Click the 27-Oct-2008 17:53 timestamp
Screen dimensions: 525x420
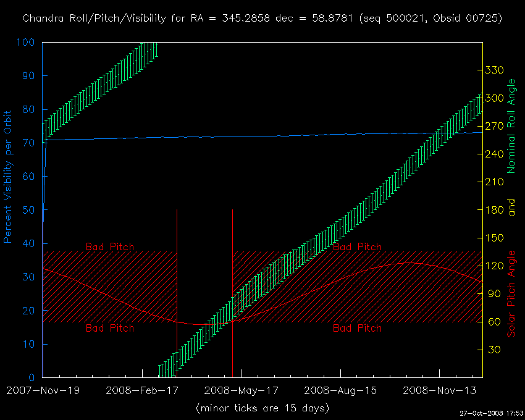point(491,413)
